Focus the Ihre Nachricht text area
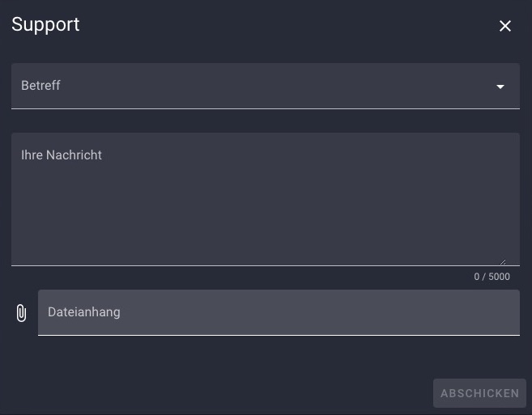This screenshot has height=415, width=532. pos(266,199)
